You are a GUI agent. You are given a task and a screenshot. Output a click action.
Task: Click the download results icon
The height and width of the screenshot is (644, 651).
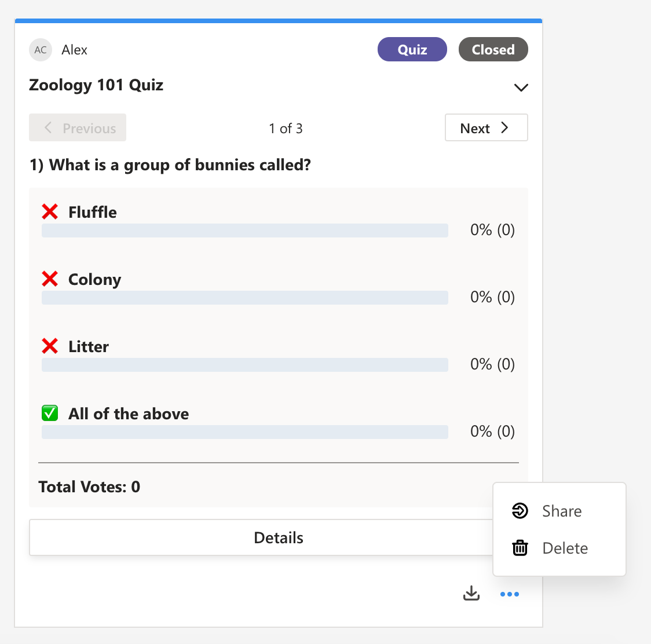click(x=471, y=594)
